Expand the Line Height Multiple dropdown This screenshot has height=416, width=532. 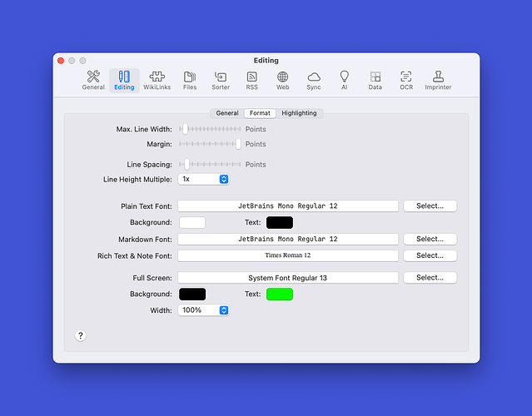203,179
